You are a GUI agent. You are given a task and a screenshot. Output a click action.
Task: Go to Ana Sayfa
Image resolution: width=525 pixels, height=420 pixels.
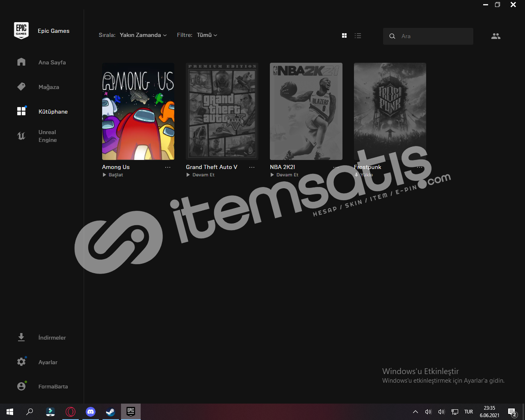tap(52, 62)
